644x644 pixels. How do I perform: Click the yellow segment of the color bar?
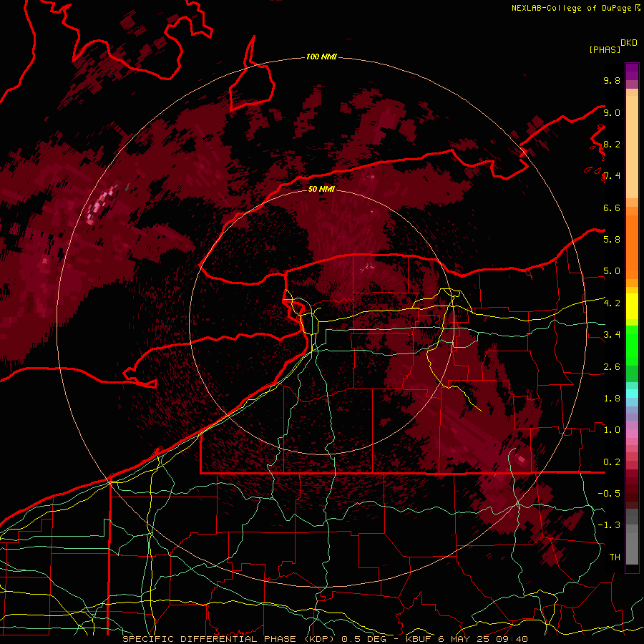632,306
